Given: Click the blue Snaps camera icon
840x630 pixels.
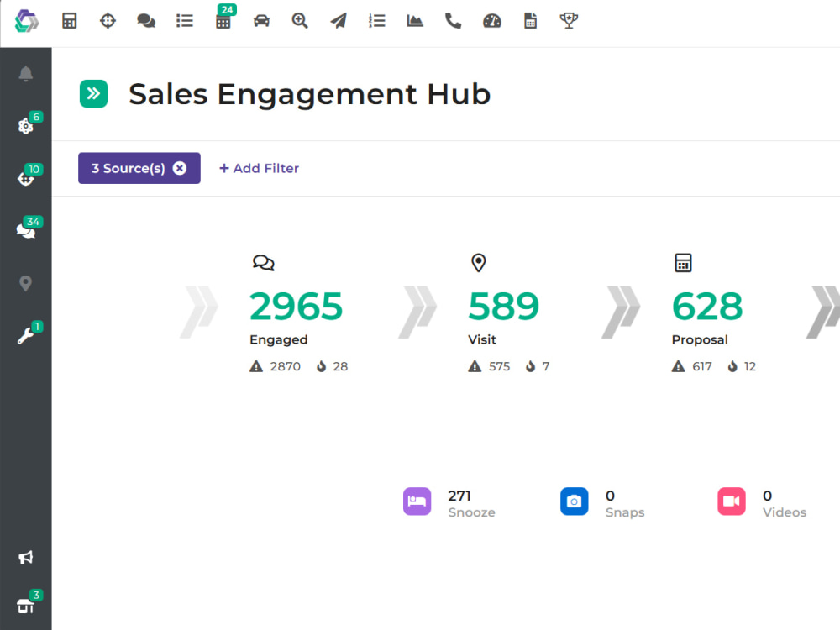Looking at the screenshot, I should 575,501.
